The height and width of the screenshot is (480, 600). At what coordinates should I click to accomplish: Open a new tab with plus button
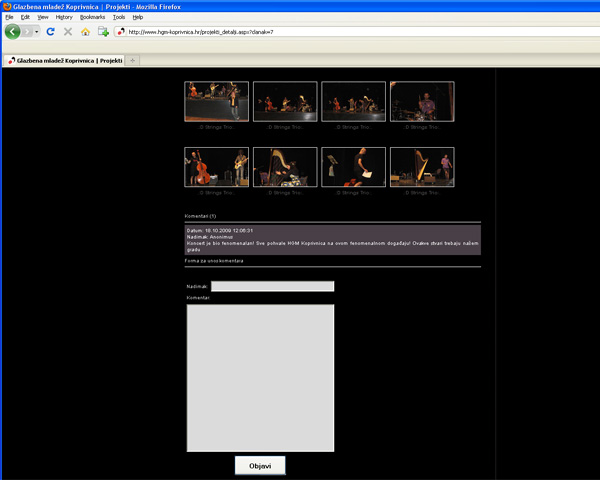[132, 60]
